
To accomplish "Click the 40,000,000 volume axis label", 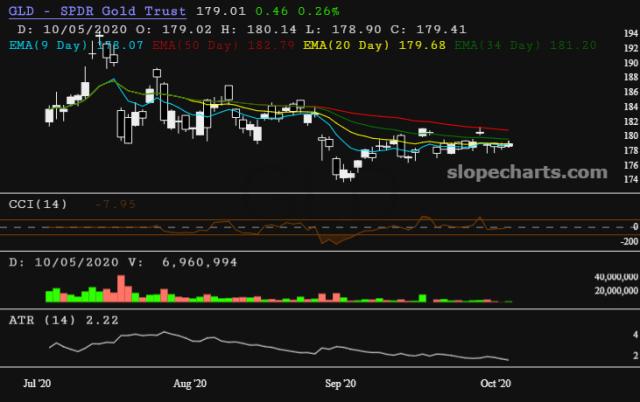I will point(616,277).
